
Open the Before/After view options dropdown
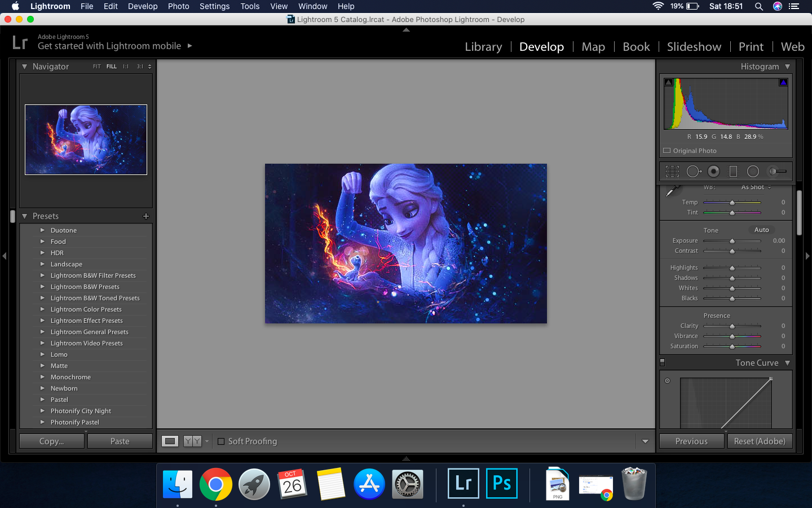click(x=207, y=441)
